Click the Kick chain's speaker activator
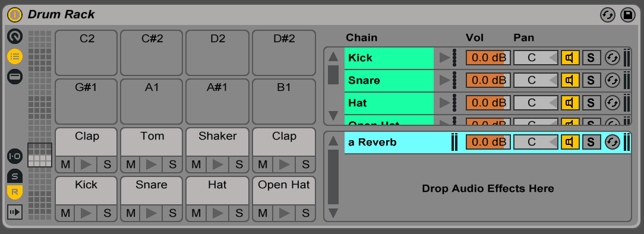644x234 pixels. click(570, 58)
